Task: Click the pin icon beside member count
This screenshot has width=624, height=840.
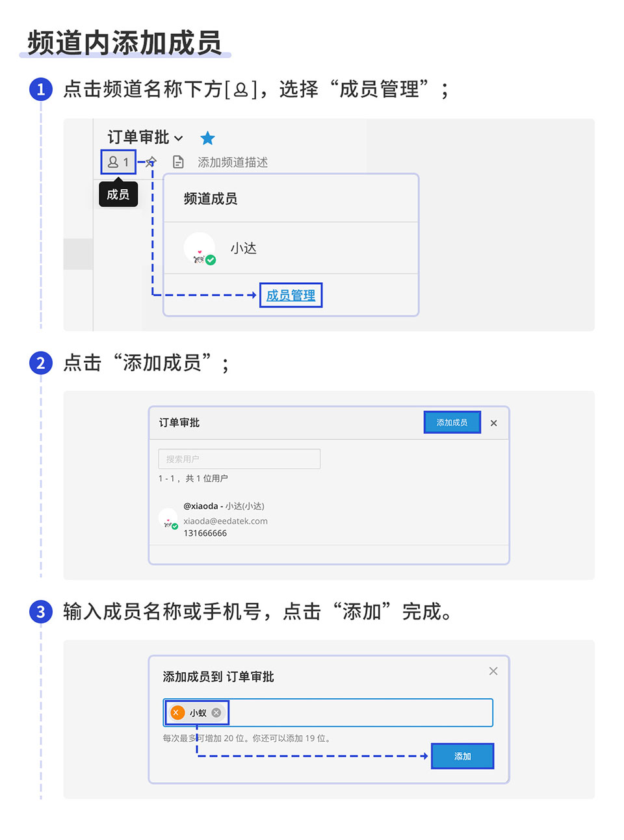Action: click(x=151, y=161)
